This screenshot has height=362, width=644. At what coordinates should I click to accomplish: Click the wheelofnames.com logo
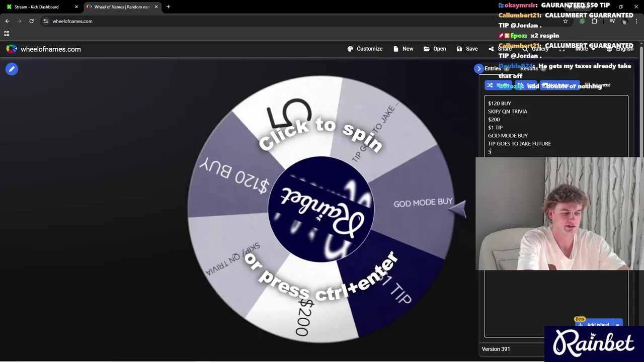43,49
